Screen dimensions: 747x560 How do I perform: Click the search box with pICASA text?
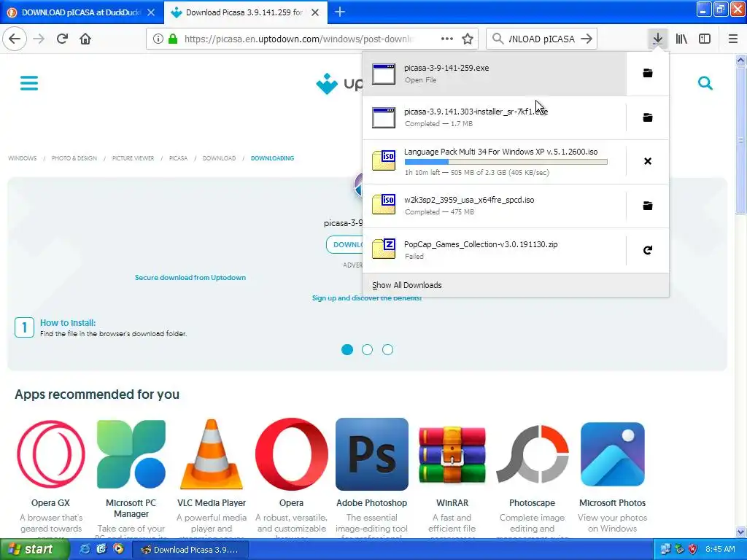click(x=541, y=39)
